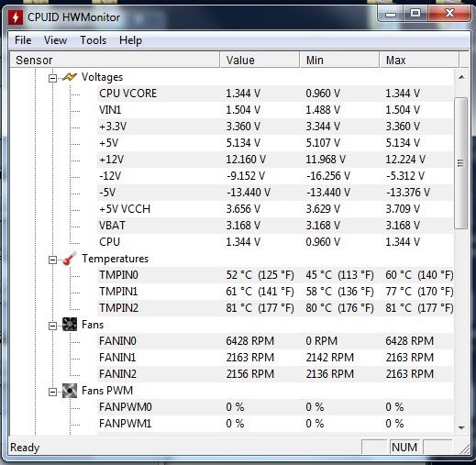Screen dimensions: 476x465
Task: Collapse the Voltages tree node
Action: coord(52,78)
